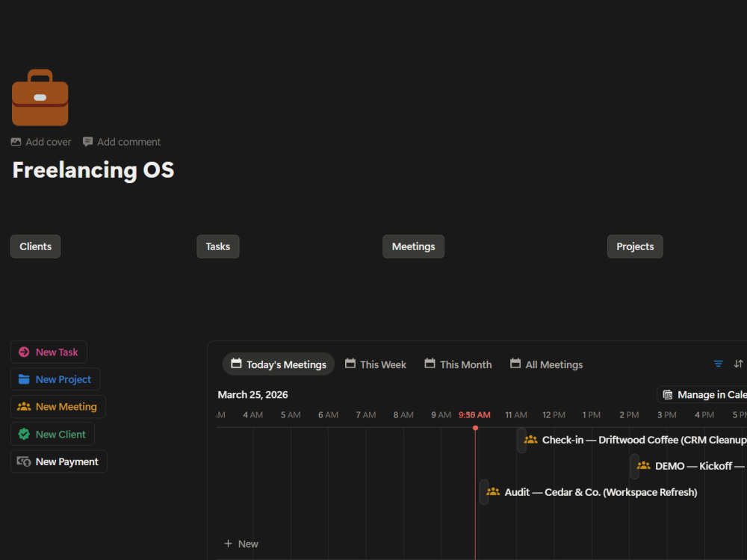
Task: Open the filter icon in meetings toolbar
Action: pyautogui.click(x=719, y=364)
